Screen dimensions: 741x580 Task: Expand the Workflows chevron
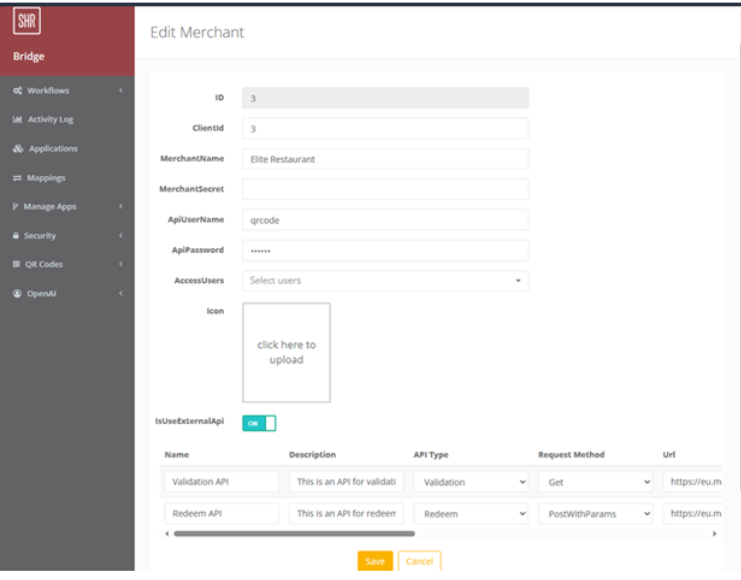tap(121, 90)
